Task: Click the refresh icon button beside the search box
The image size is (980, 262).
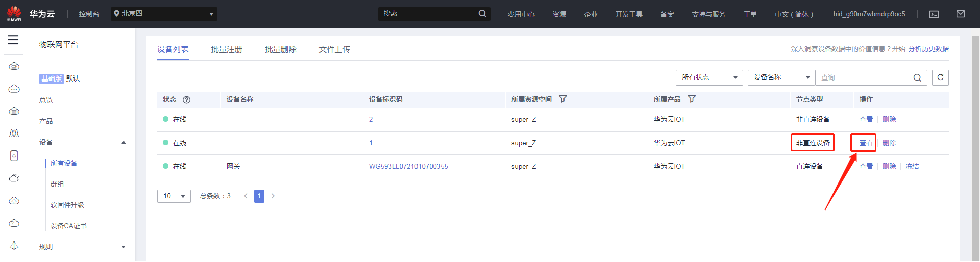Action: [x=940, y=77]
